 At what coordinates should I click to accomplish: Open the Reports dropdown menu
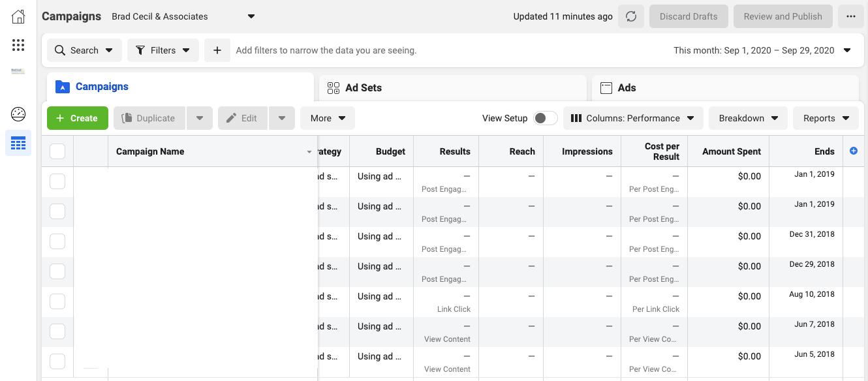[x=826, y=118]
